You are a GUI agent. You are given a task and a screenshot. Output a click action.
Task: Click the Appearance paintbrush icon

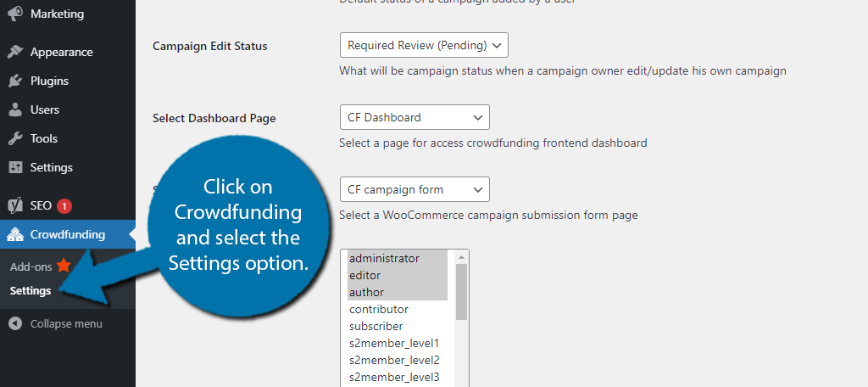(x=15, y=52)
